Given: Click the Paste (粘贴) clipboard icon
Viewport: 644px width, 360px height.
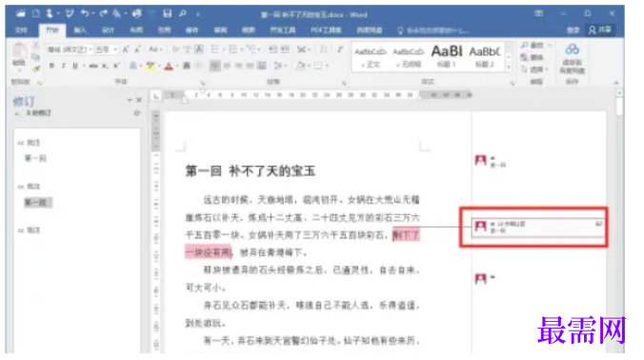Looking at the screenshot, I should point(18,50).
